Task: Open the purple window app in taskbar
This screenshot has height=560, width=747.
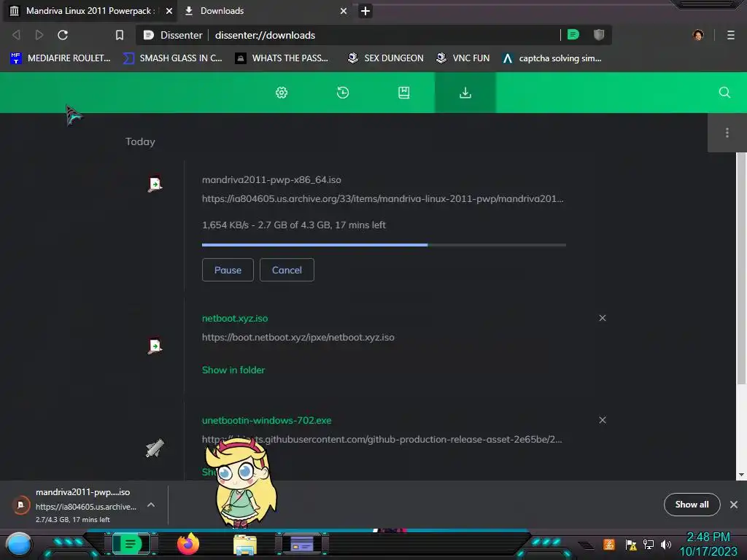Action: (302, 544)
